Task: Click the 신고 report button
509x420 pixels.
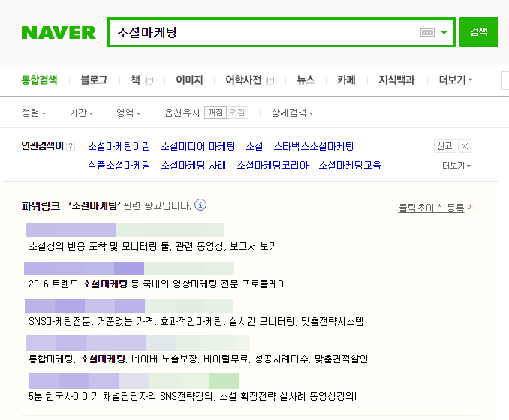Action: (x=445, y=146)
